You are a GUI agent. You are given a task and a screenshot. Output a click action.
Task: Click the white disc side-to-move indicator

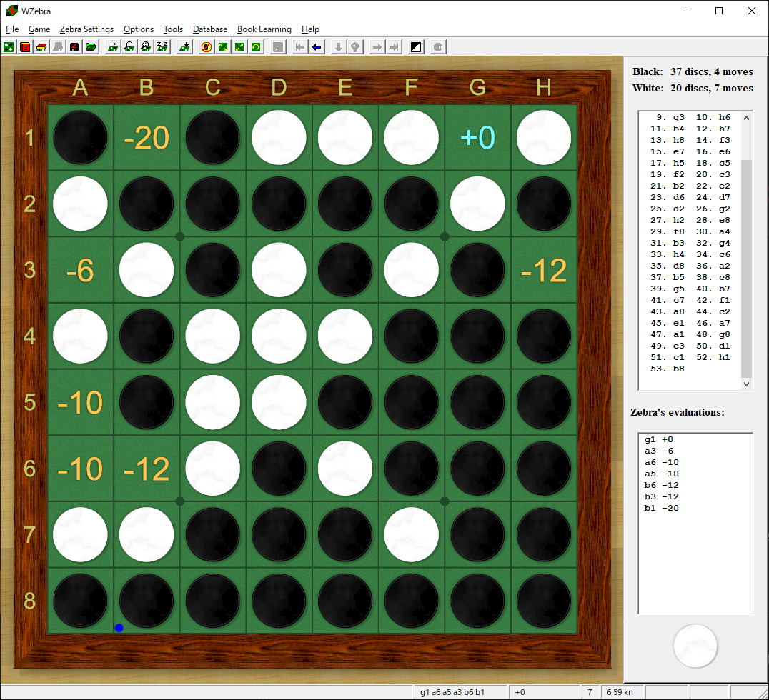click(x=695, y=646)
